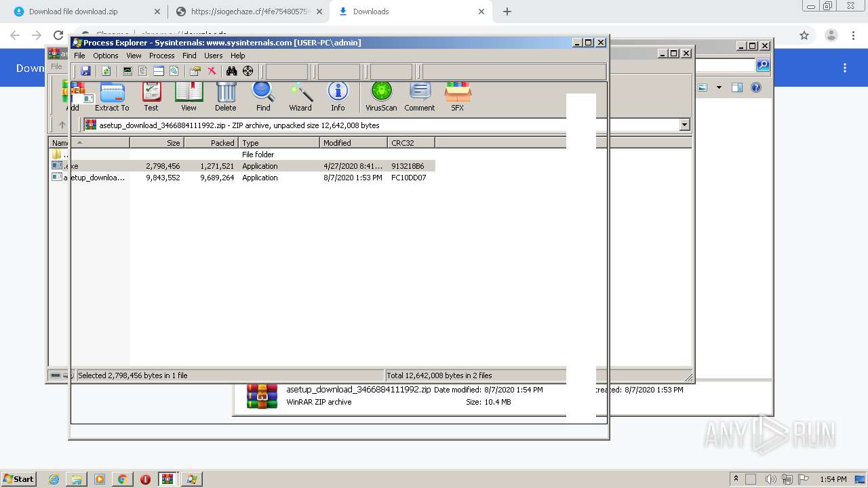Show hidden tray icons arrow
Screen dimensions: 868x488
[736, 479]
